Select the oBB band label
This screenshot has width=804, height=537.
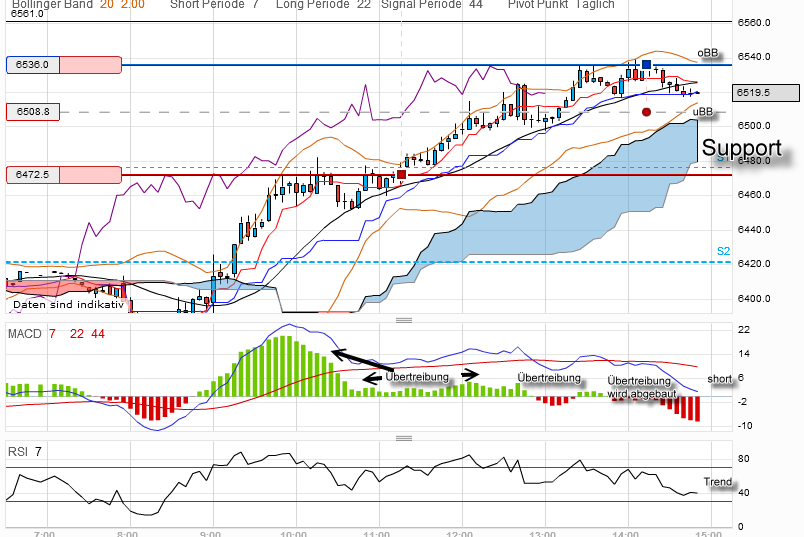708,53
